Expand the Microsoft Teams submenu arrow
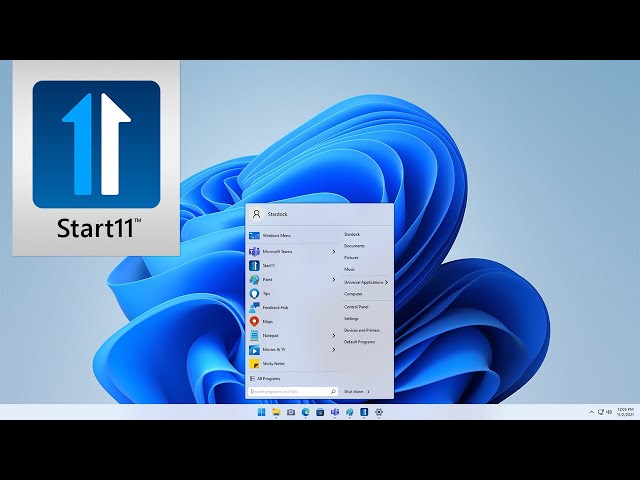The width and height of the screenshot is (640, 480). point(333,251)
